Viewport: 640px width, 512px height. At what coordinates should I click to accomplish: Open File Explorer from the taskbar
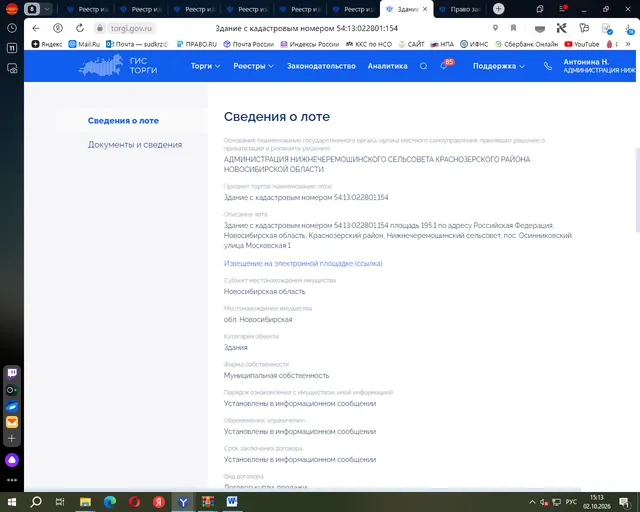pos(85,502)
